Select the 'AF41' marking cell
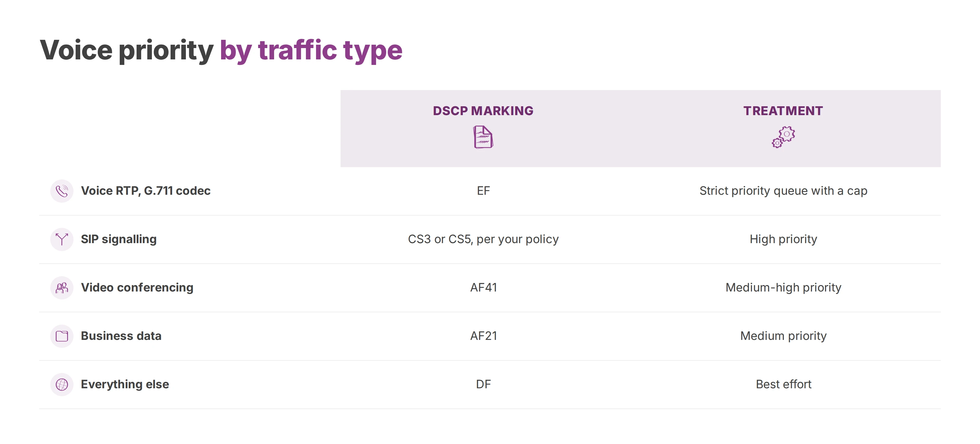This screenshot has height=444, width=980. point(483,288)
